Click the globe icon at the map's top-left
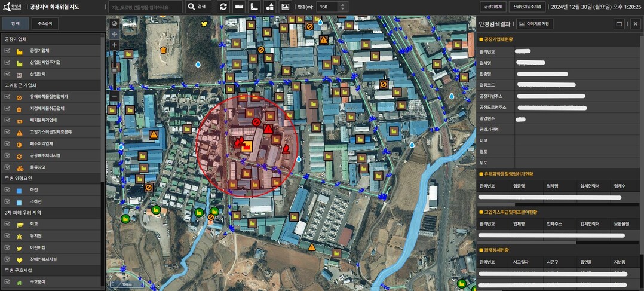644x291 pixels. [x=114, y=23]
